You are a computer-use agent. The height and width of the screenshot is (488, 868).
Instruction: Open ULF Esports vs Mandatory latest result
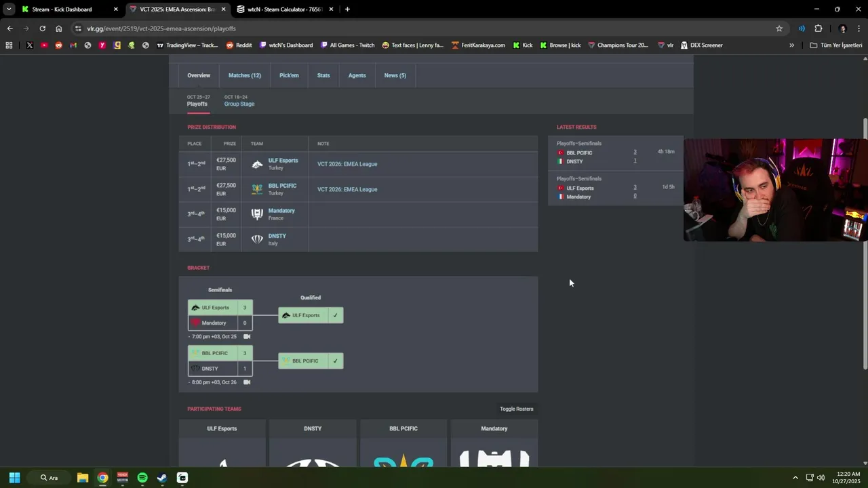click(615, 188)
